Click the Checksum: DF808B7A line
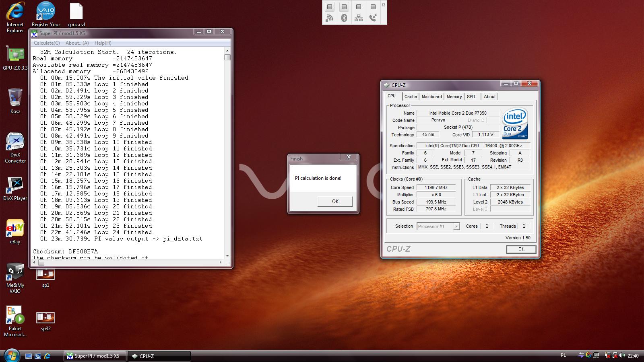644x362 pixels. point(65,252)
